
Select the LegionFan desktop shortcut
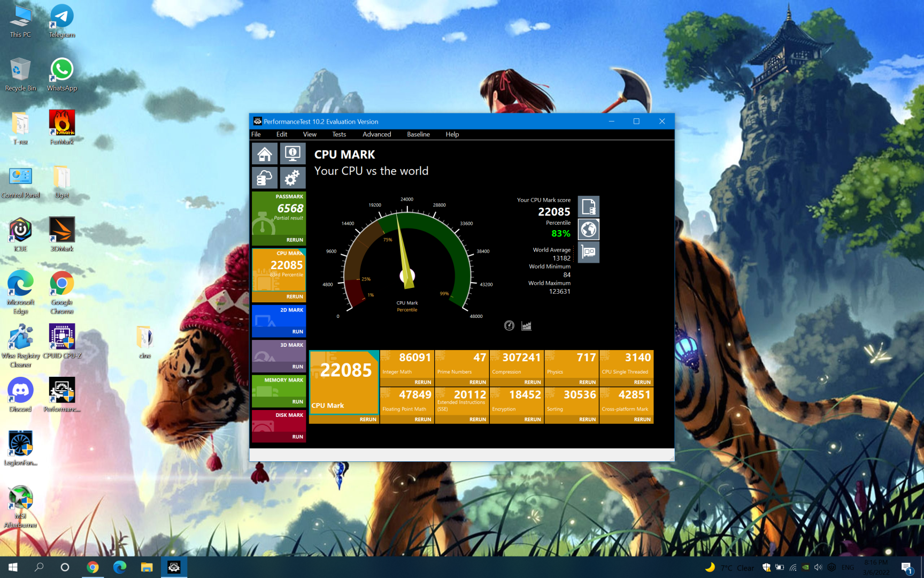[x=20, y=450]
